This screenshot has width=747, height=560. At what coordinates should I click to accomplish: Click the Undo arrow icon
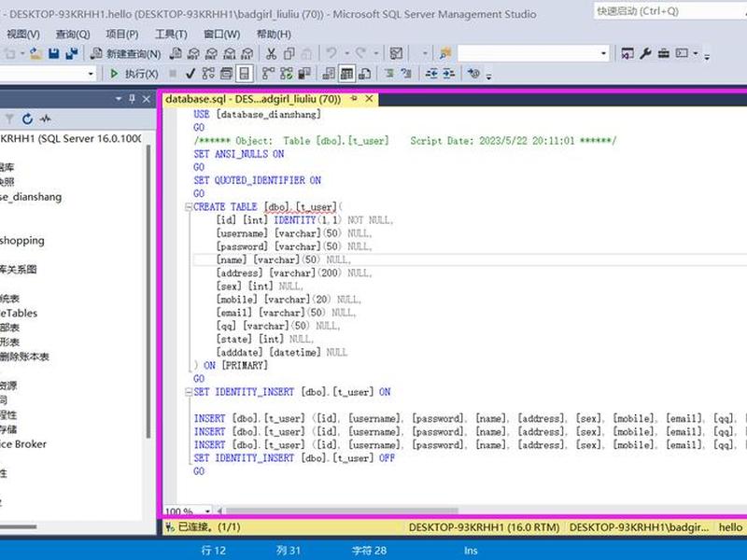coord(331,53)
